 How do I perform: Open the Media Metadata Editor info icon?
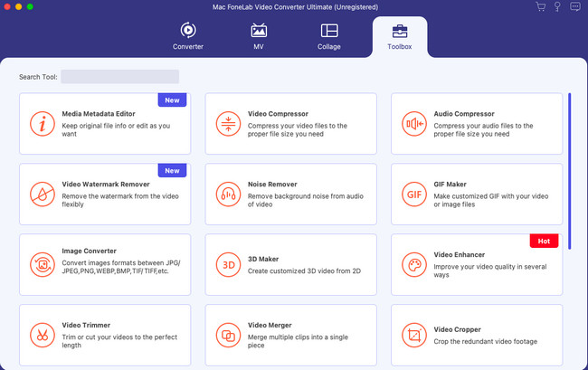coord(43,124)
